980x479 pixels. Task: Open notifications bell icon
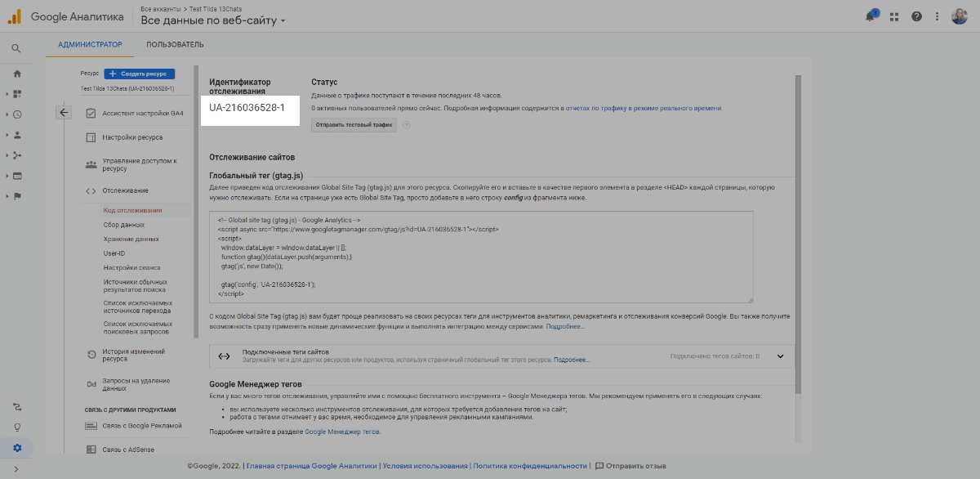[x=871, y=16]
